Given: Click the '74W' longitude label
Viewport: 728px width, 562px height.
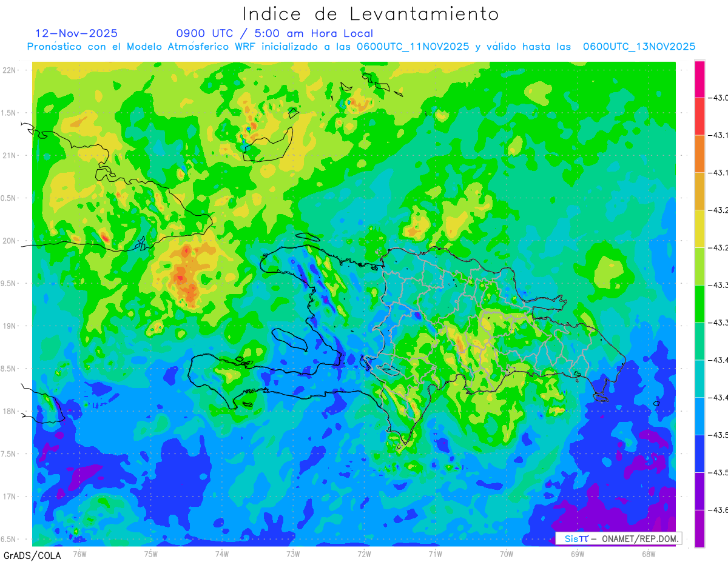Looking at the screenshot, I should point(222,554).
